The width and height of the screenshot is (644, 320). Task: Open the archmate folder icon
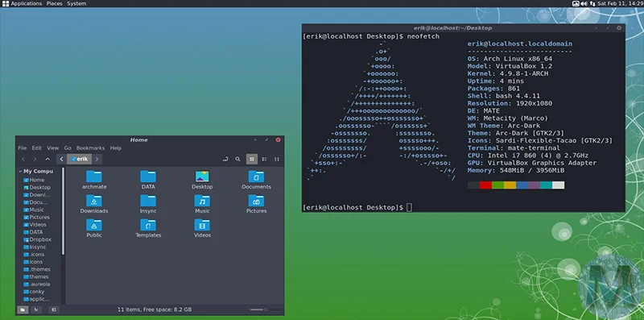click(94, 177)
